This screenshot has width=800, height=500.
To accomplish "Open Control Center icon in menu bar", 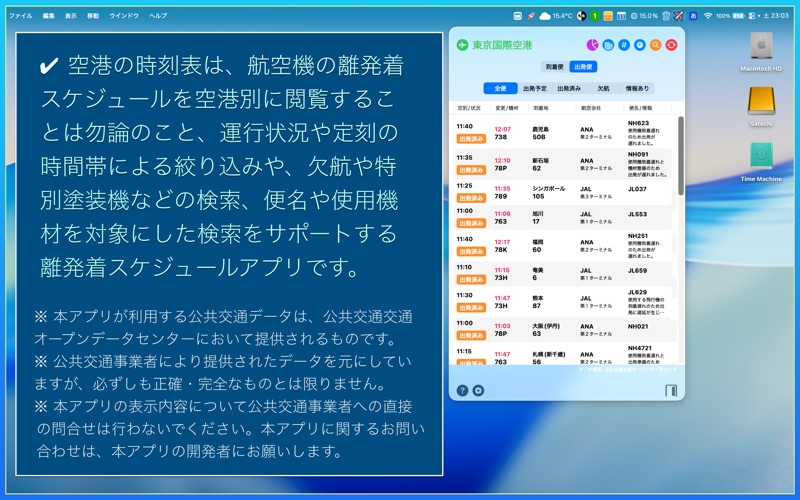I will point(752,16).
